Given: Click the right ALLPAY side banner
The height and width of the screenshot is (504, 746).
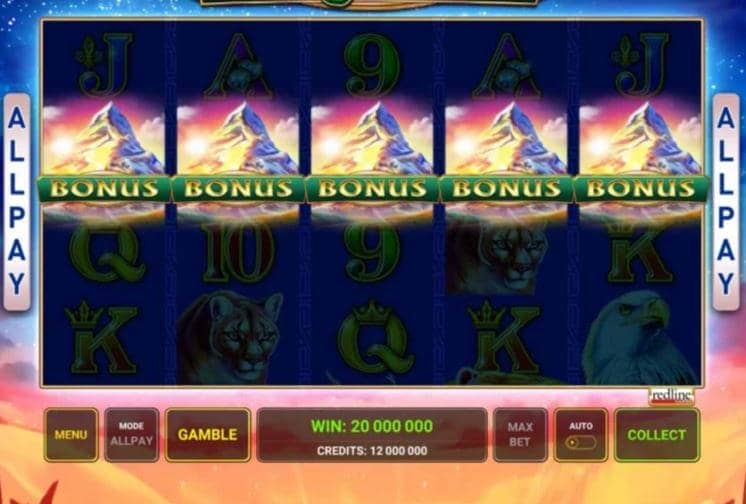Looking at the screenshot, I should point(726,202).
